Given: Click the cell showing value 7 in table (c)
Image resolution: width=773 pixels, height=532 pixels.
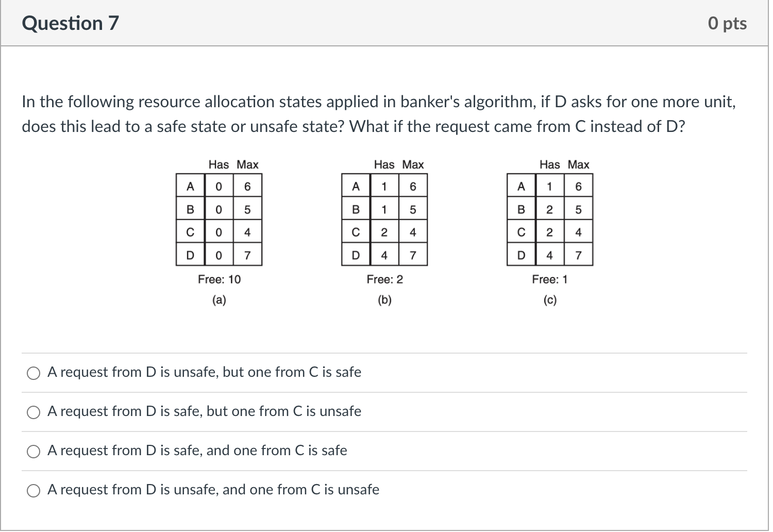Looking at the screenshot, I should click(x=578, y=255).
